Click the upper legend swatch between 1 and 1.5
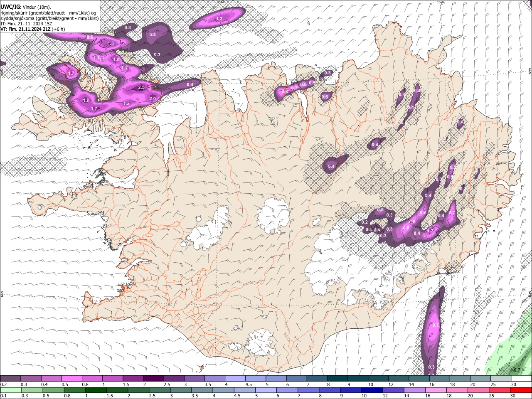Screen dimensions: 532x399 [113, 378]
